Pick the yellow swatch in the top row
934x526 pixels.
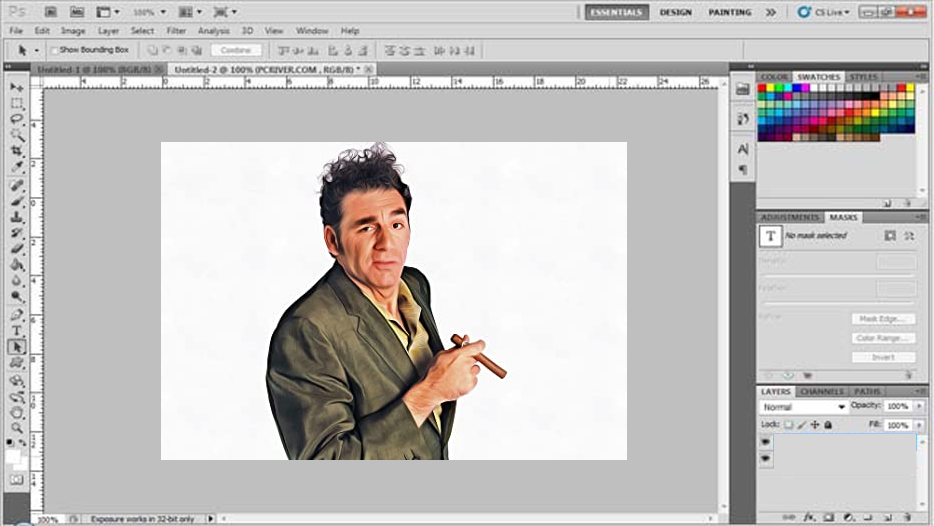click(770, 88)
